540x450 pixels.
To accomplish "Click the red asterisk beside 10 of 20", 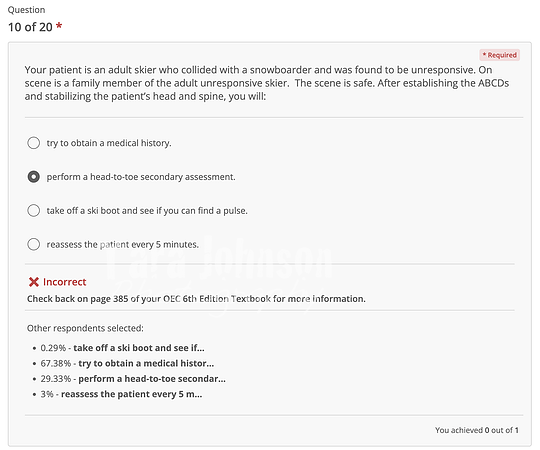I will (x=59, y=26).
